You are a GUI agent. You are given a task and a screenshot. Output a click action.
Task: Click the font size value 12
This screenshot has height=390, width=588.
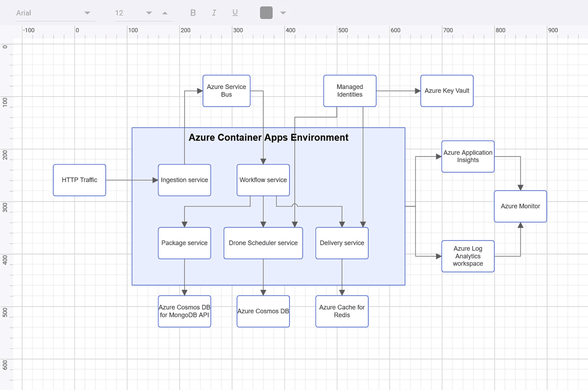[119, 13]
